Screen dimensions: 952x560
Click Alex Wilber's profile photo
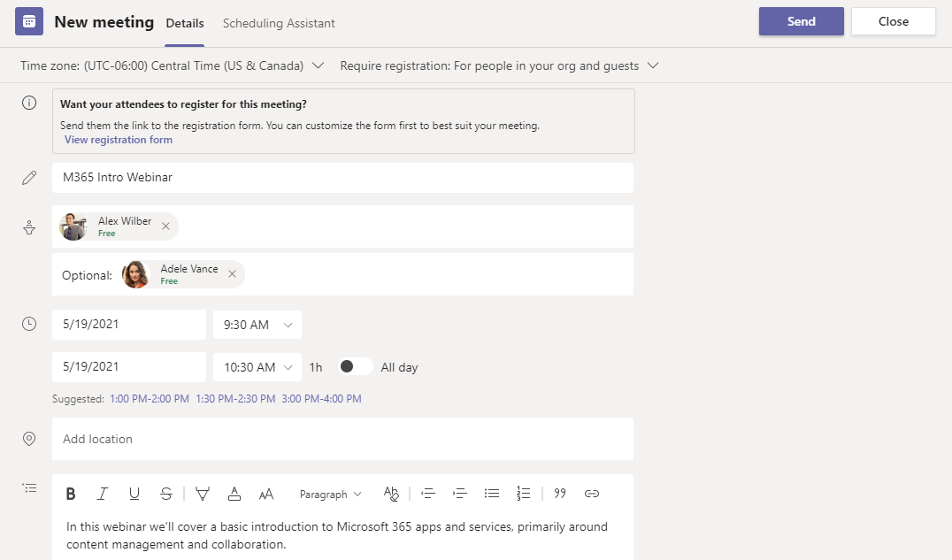(x=73, y=226)
